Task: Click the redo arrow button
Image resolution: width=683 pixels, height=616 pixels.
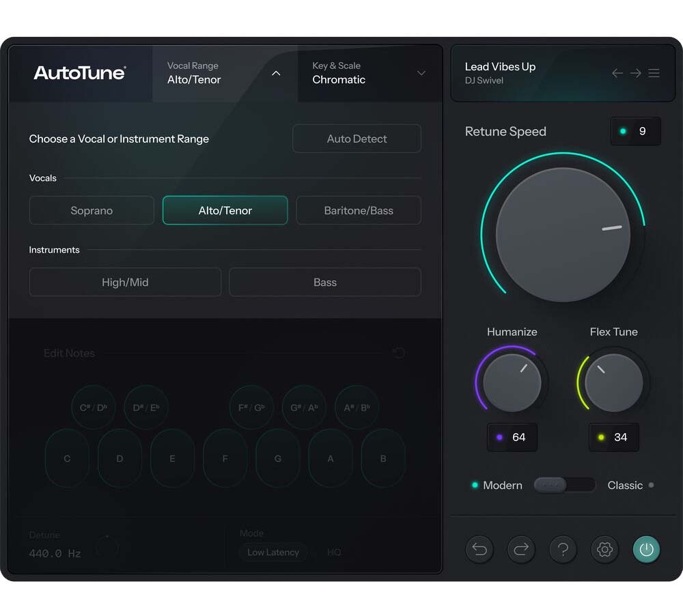Action: [521, 549]
